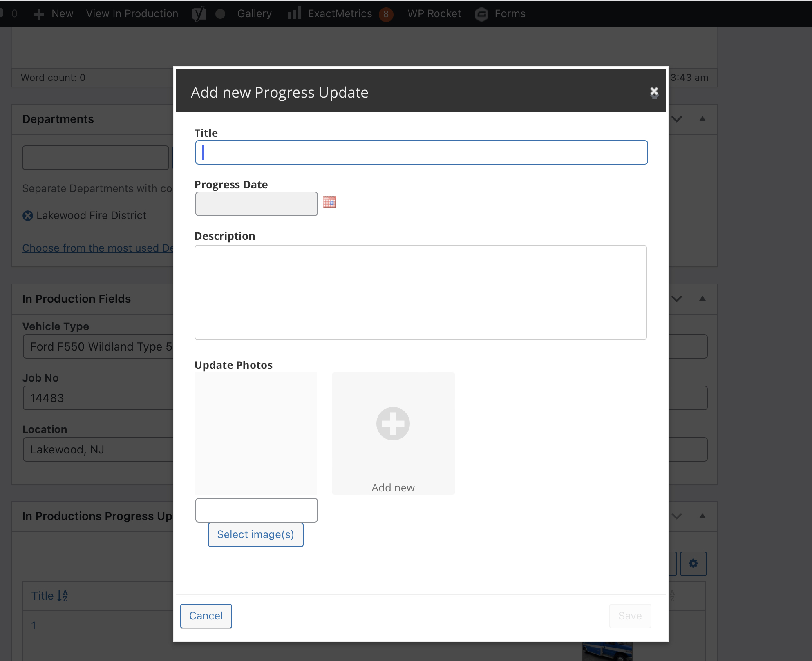Click the image ID input under Update Photos
Screen dimensions: 812x661
tap(256, 510)
